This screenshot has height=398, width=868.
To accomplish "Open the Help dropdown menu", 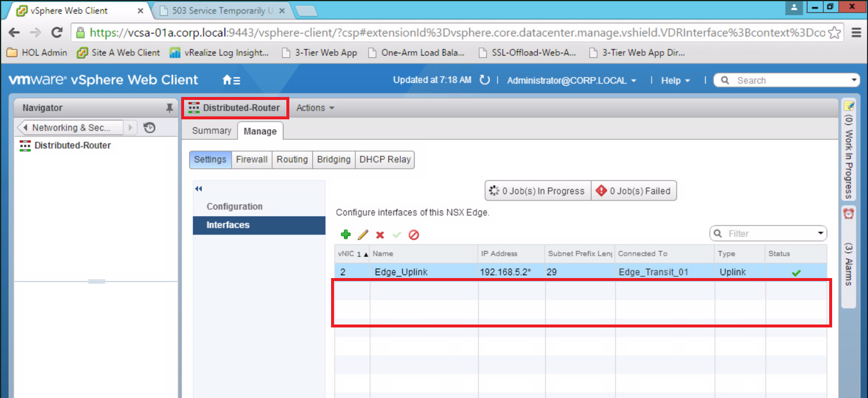I will (675, 81).
